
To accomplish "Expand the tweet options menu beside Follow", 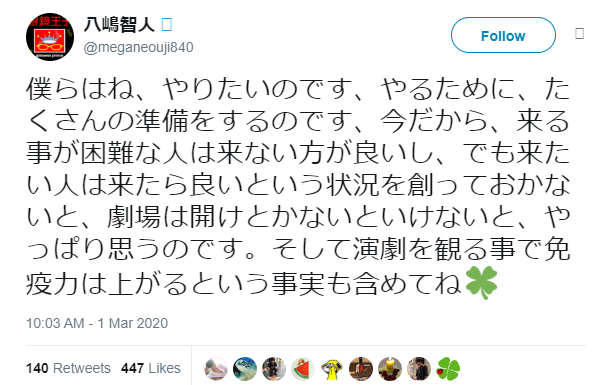I will click(579, 34).
